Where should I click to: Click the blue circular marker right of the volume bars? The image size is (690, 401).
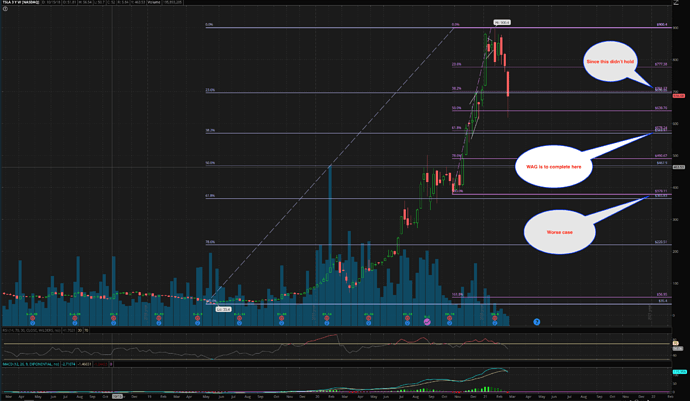(537, 322)
